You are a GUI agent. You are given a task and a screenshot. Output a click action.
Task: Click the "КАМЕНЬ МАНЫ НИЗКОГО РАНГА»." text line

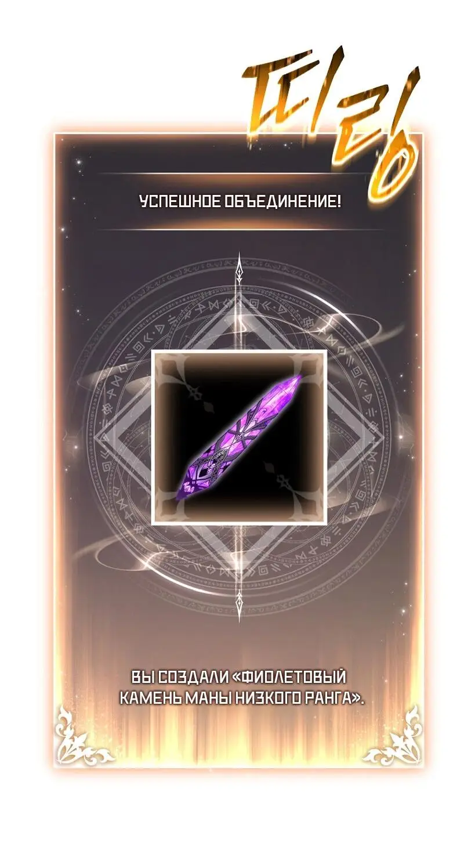click(x=242, y=699)
